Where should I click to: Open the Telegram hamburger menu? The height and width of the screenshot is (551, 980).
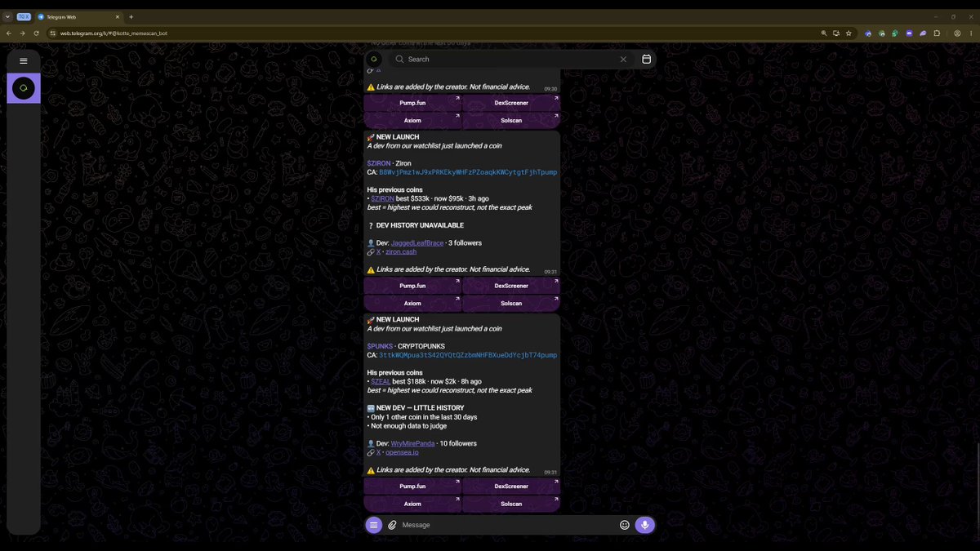(x=23, y=60)
